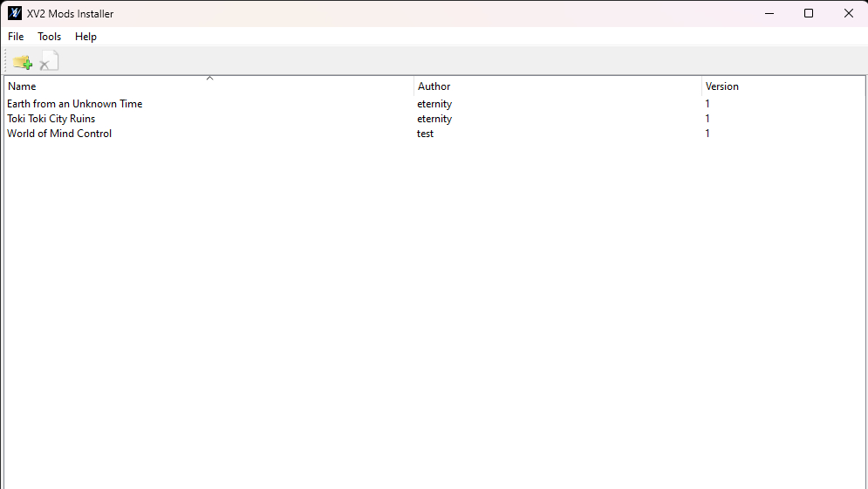868x489 pixels.
Task: Open the Tools menu
Action: pyautogui.click(x=49, y=37)
